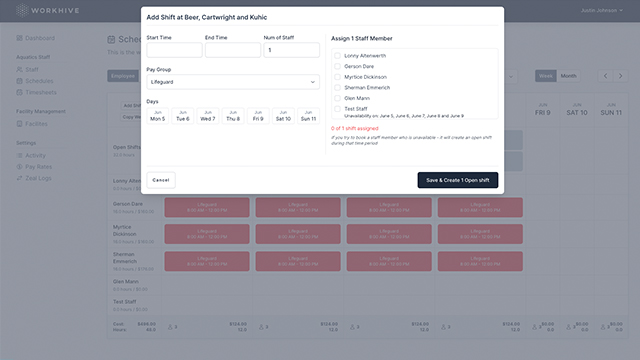Image resolution: width=640 pixels, height=360 pixels.
Task: Click Glen Mann row name in schedule
Action: [126, 281]
